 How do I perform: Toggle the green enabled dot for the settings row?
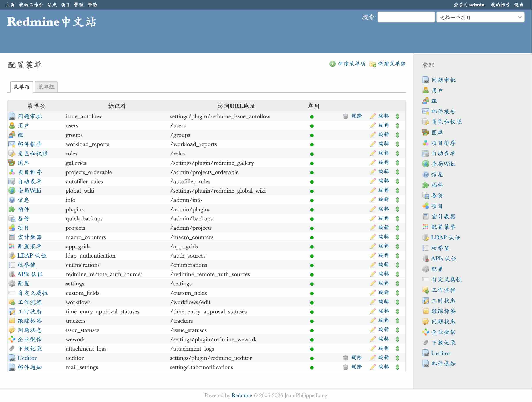click(x=312, y=284)
